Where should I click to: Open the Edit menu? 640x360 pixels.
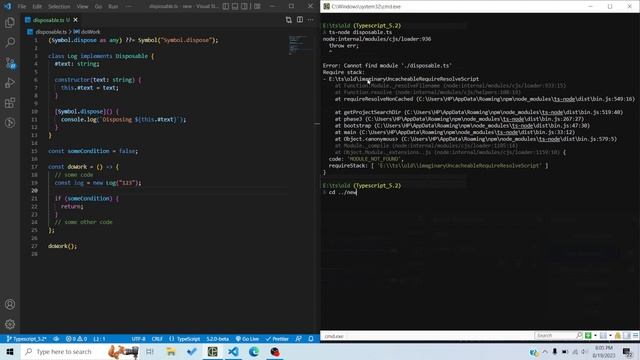coord(37,7)
